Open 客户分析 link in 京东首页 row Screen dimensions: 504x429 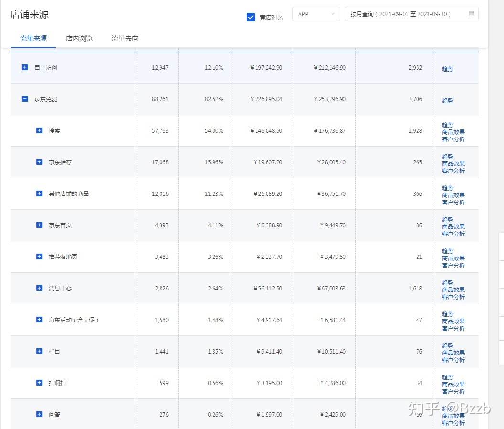pyautogui.click(x=453, y=234)
